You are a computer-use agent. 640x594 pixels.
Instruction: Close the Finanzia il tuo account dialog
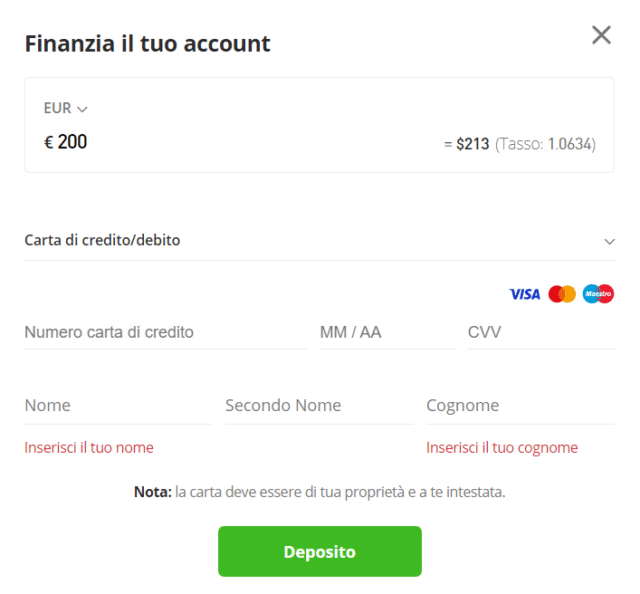pyautogui.click(x=601, y=36)
